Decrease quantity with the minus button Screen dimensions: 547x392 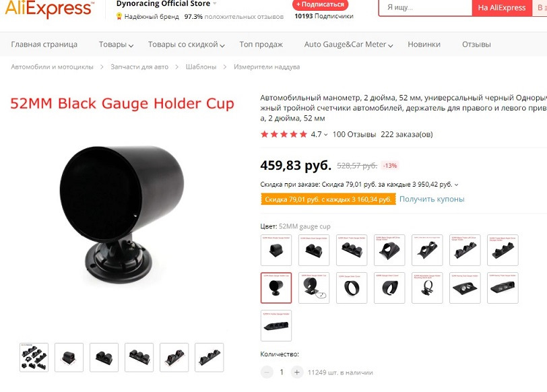(x=267, y=372)
